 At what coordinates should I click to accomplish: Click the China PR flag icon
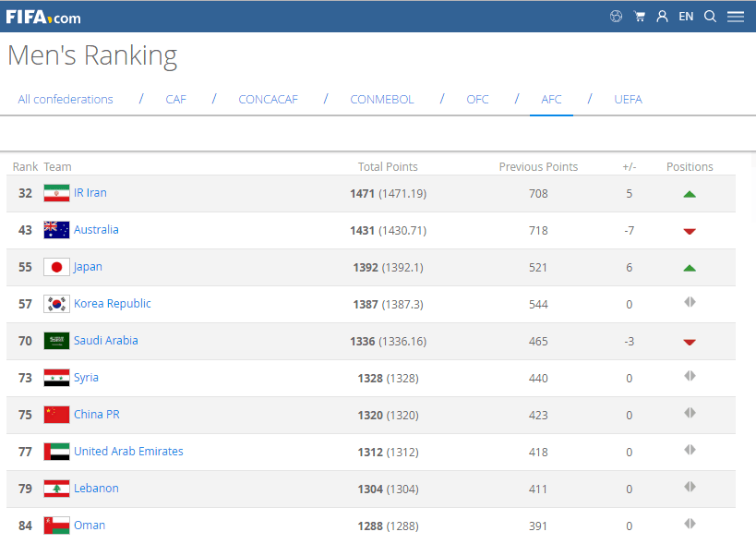(x=56, y=415)
